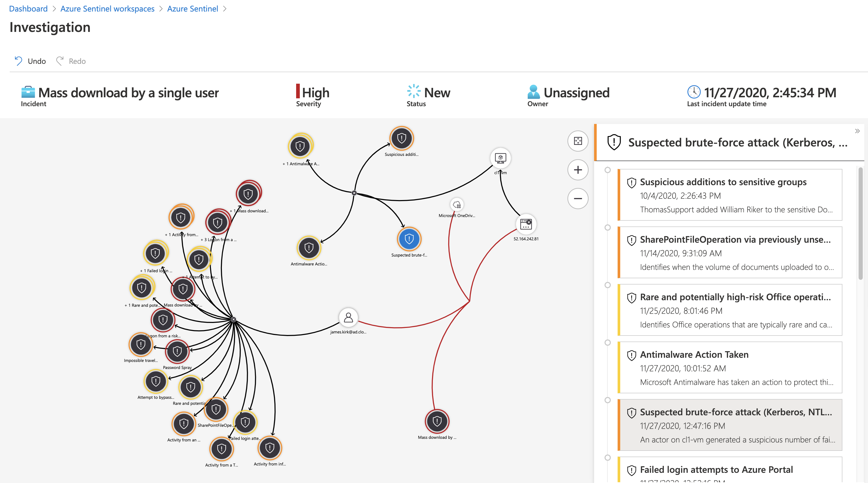Viewport: 868px width, 483px height.
Task: Select the 52.164.242.81 IP address node
Action: [526, 224]
